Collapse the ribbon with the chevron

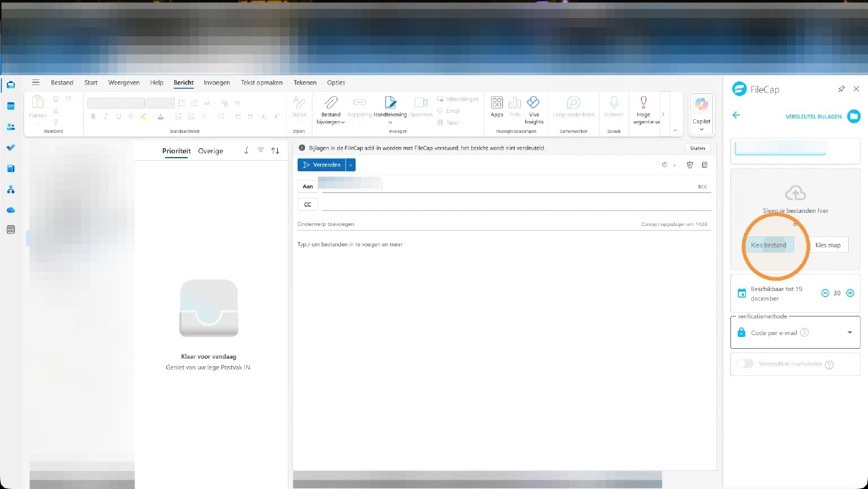pyautogui.click(x=675, y=130)
